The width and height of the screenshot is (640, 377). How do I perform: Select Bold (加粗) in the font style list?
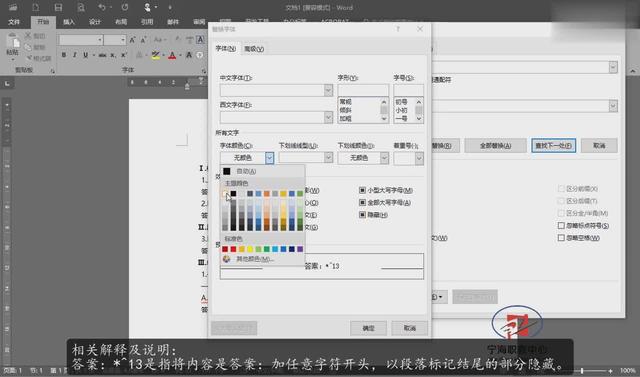tap(345, 118)
